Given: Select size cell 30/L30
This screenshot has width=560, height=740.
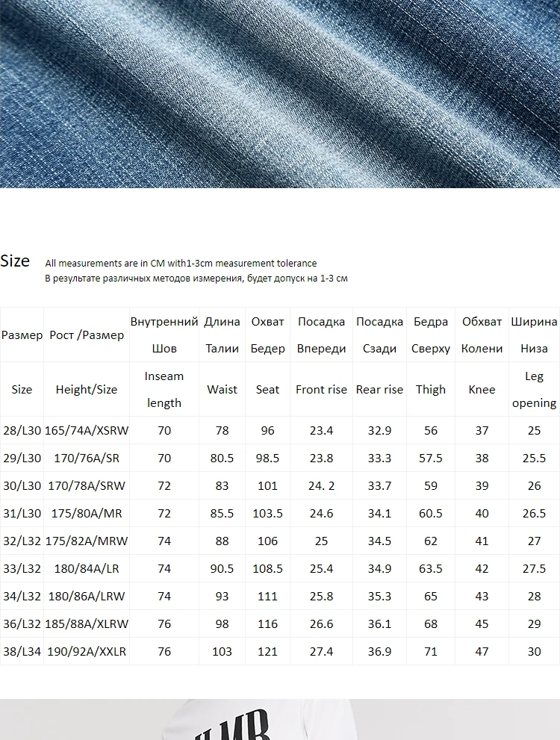Looking at the screenshot, I should [22, 485].
